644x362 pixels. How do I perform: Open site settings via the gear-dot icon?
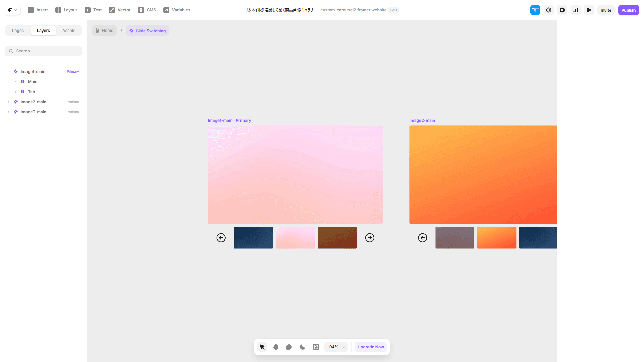(x=562, y=10)
